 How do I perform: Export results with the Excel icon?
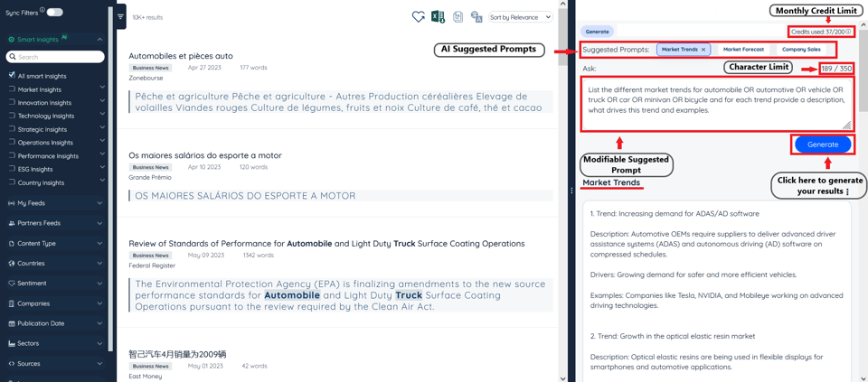[438, 17]
